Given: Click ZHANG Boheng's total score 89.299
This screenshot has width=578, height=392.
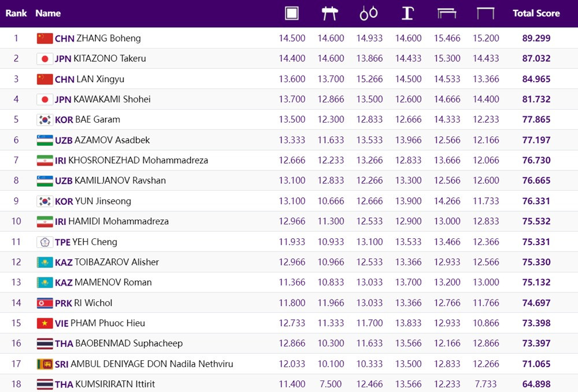Looking at the screenshot, I should [x=536, y=38].
